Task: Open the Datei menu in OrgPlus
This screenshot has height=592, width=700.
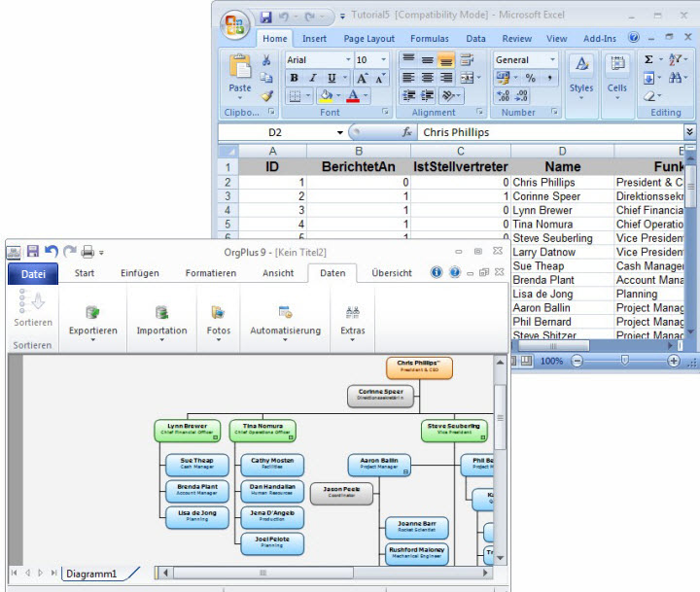Action: 33,274
